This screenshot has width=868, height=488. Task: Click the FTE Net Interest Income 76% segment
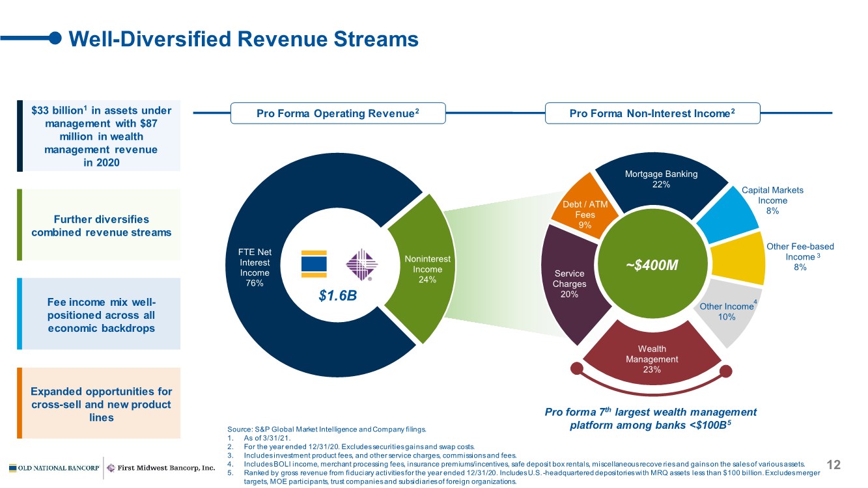click(255, 267)
